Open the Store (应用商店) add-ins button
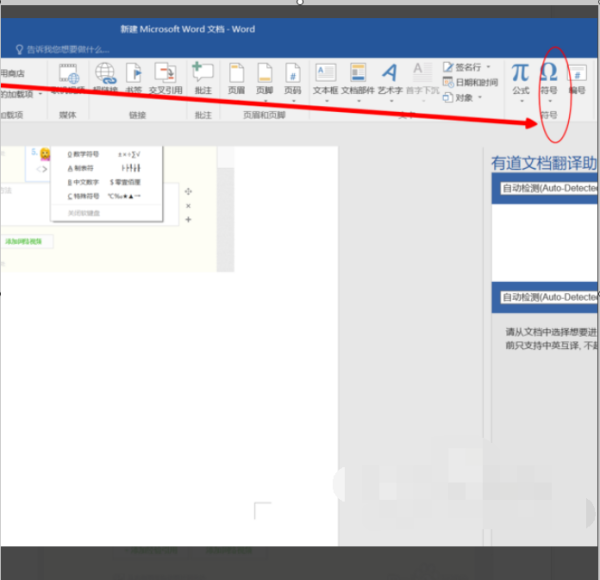600x580 pixels. (13, 73)
